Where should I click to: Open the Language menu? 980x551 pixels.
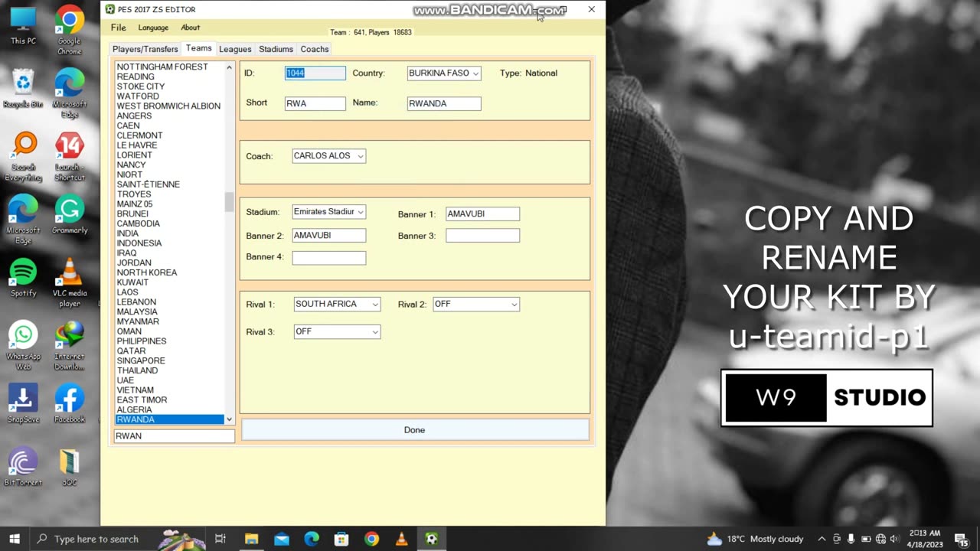click(153, 28)
